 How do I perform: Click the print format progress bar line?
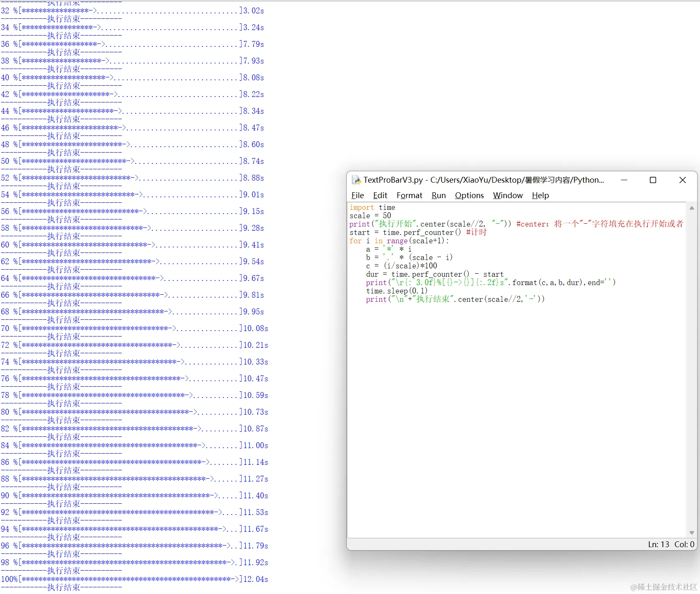coord(491,283)
